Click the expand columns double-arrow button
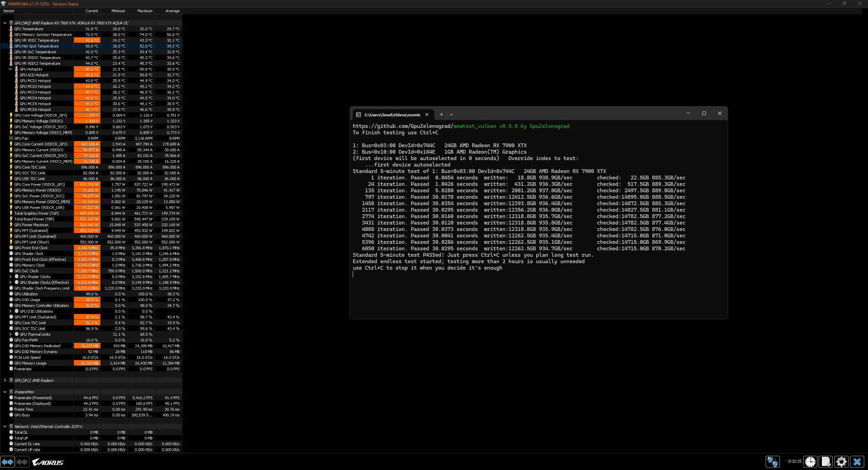 click(7, 462)
